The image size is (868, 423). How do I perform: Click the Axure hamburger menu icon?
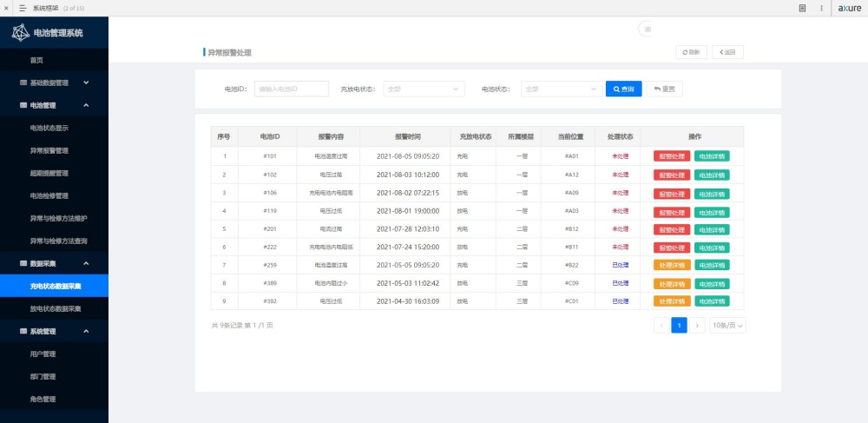point(23,9)
